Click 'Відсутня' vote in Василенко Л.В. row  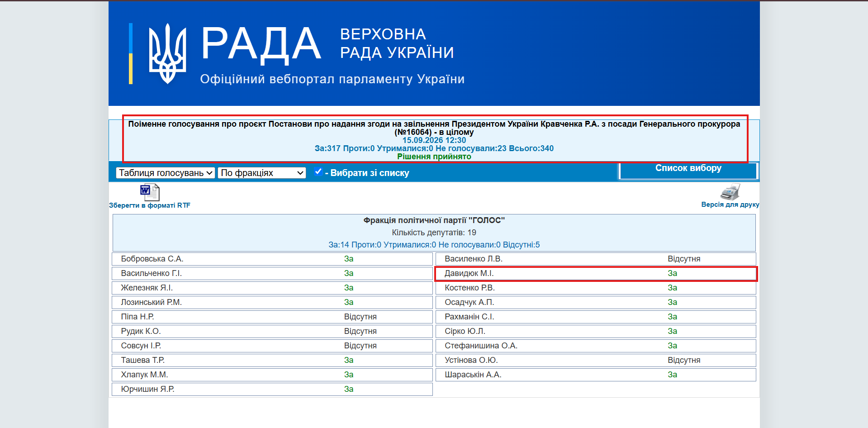coord(684,259)
